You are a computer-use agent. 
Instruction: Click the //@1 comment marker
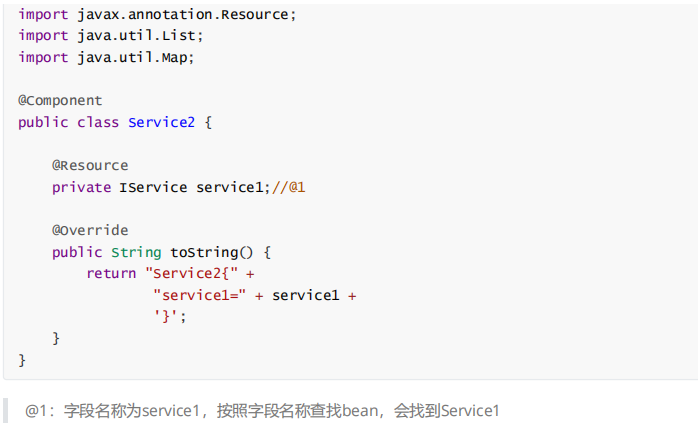[x=288, y=187]
